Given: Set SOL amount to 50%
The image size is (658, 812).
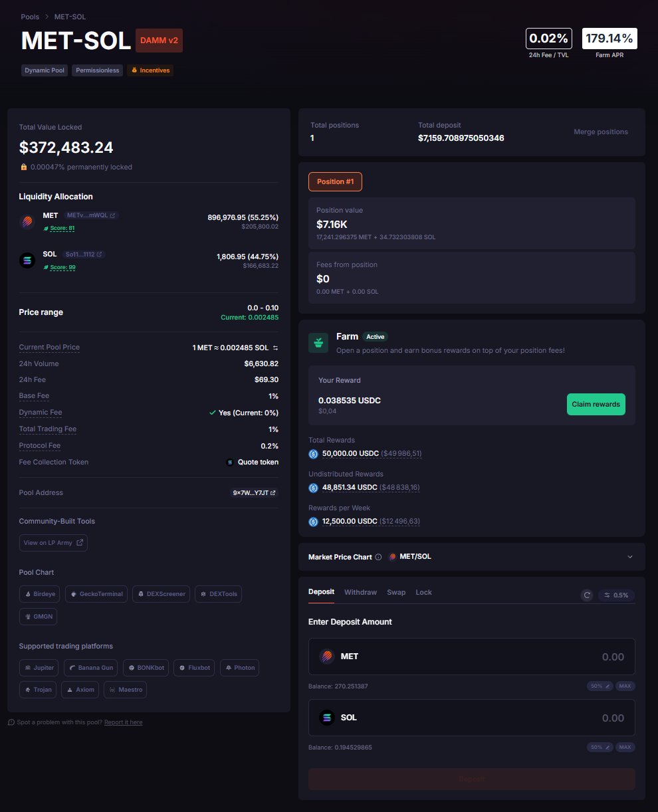Looking at the screenshot, I should [x=600, y=747].
